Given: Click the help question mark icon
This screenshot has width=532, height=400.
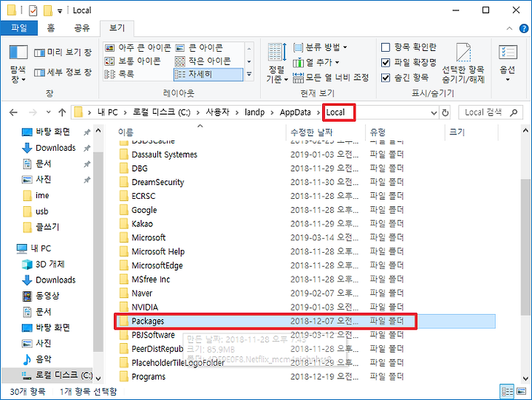Looking at the screenshot, I should click(524, 29).
